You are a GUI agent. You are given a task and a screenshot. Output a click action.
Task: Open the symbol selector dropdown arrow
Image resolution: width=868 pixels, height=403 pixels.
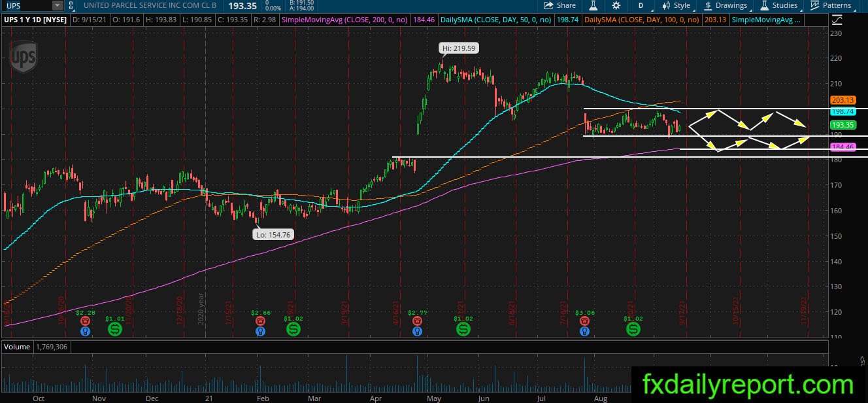[x=58, y=5]
